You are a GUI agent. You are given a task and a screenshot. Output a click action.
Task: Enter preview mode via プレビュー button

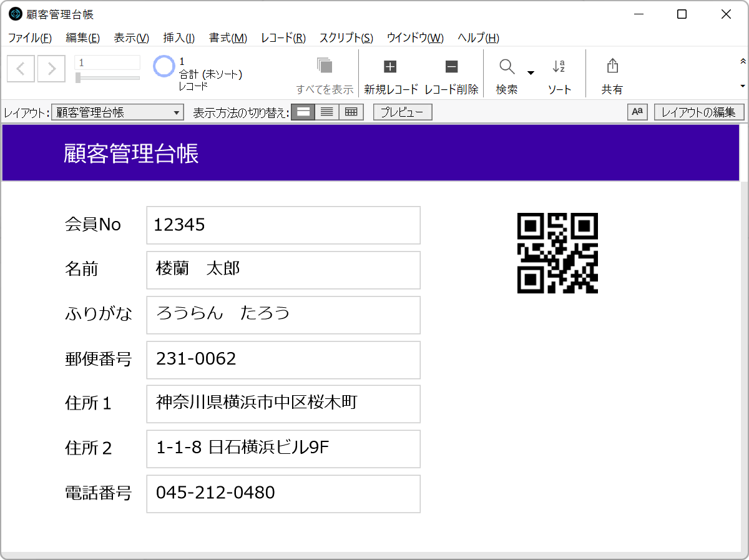pyautogui.click(x=402, y=112)
